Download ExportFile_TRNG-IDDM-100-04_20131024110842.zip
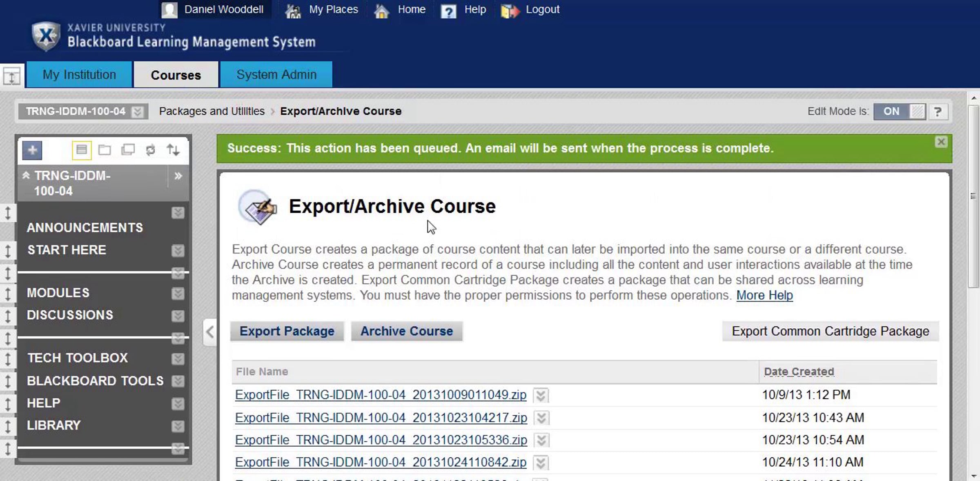This screenshot has width=980, height=481. pyautogui.click(x=381, y=462)
